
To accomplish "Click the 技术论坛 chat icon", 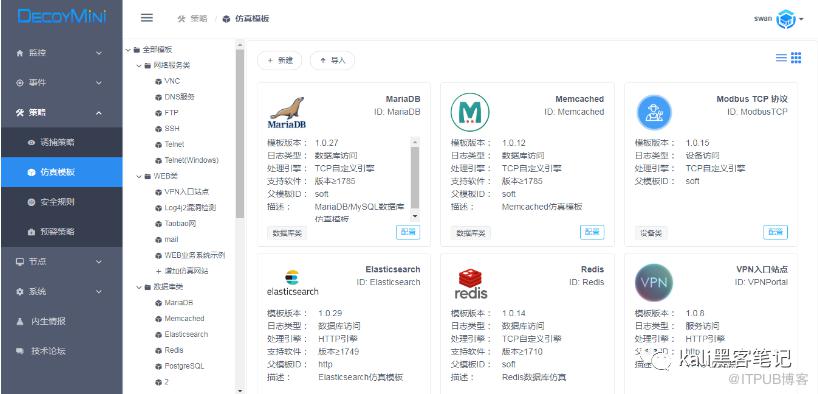I will 20,351.
